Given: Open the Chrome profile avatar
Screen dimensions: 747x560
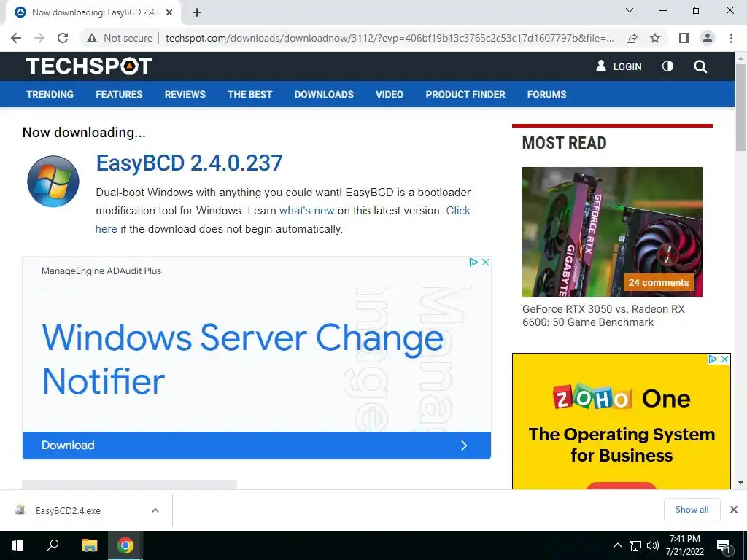Looking at the screenshot, I should [708, 38].
